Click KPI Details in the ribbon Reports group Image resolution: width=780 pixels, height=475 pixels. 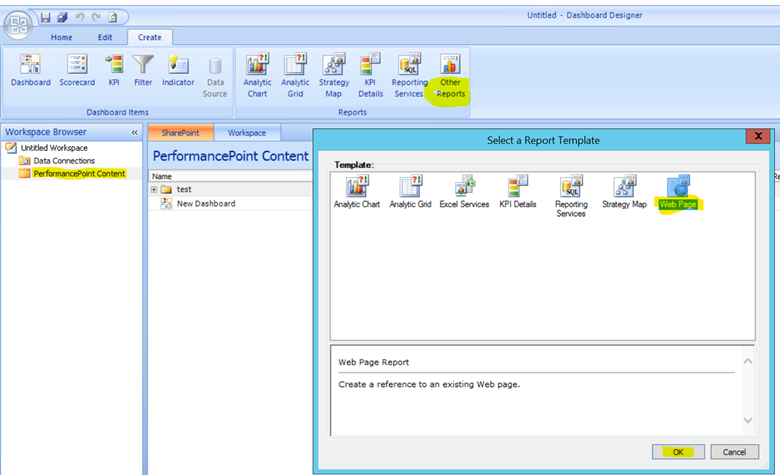pyautogui.click(x=371, y=76)
